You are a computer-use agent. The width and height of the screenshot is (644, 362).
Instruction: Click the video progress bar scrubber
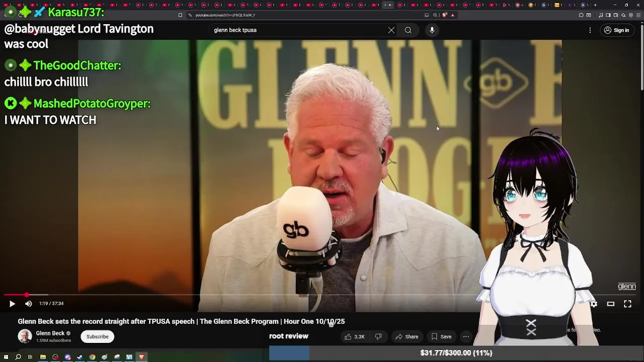(x=27, y=295)
